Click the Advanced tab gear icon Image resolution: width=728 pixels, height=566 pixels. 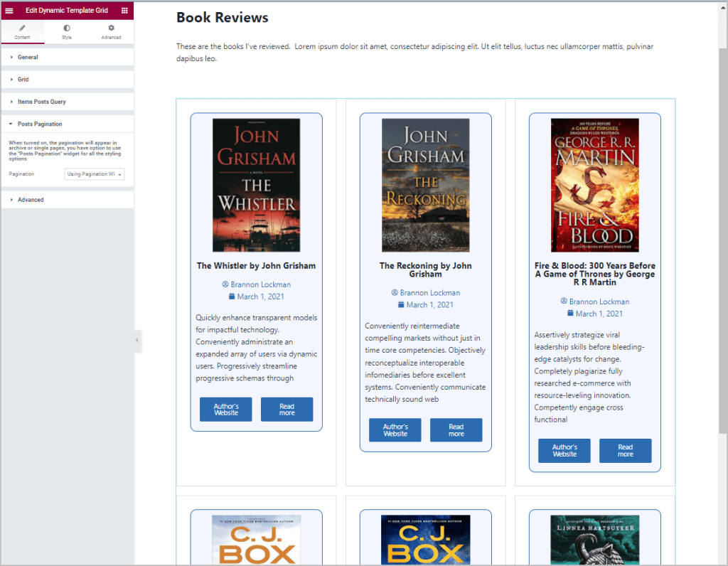112,28
